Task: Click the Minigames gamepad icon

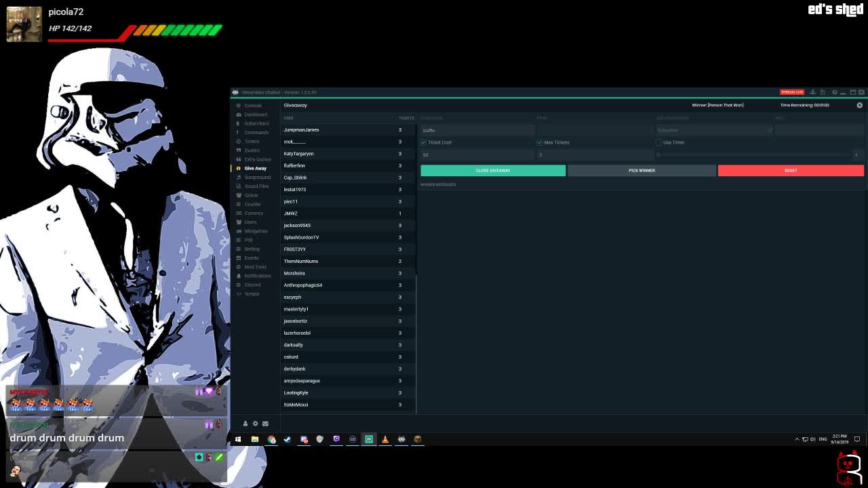Action: tap(238, 231)
